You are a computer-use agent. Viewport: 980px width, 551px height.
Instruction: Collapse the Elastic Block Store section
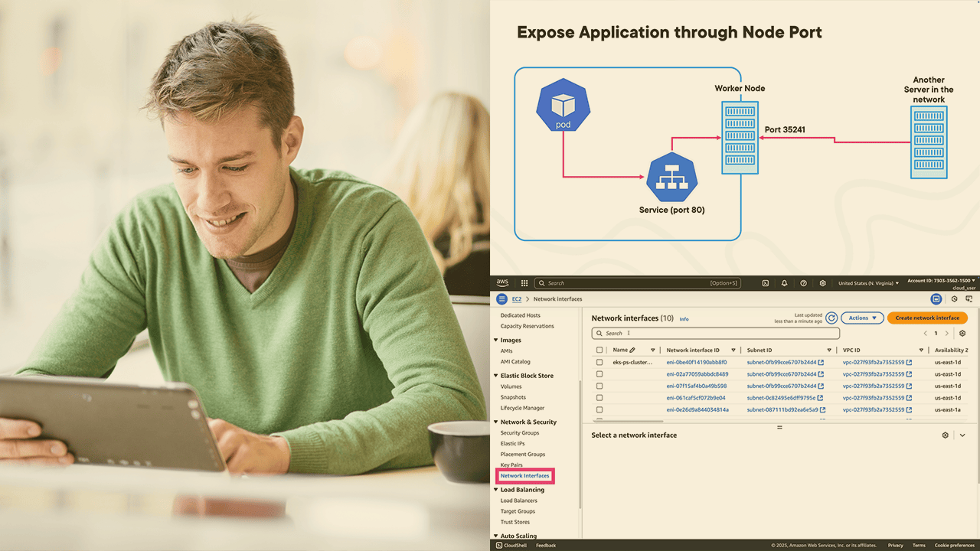click(x=495, y=376)
